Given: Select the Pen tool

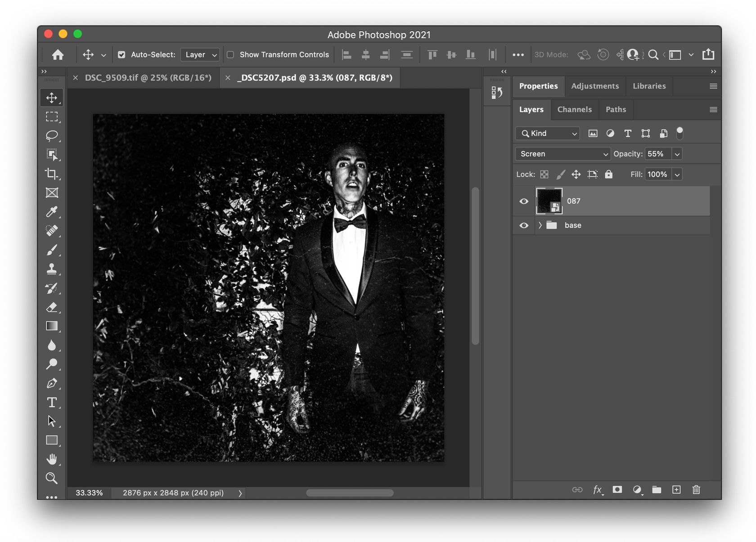Looking at the screenshot, I should pos(52,383).
